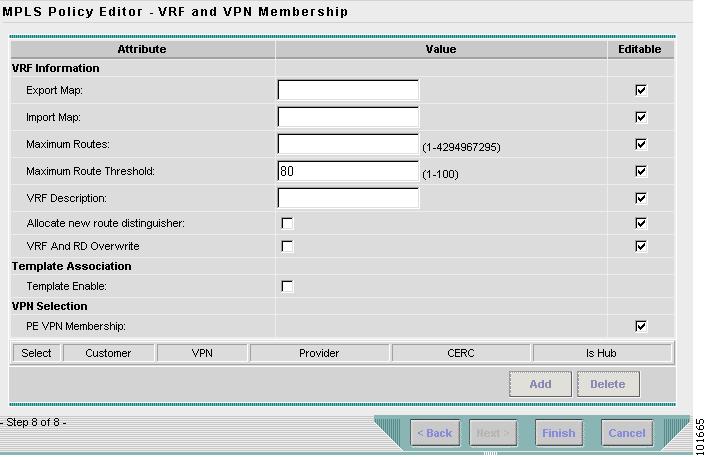706x457 pixels.
Task: Click the Is Hub column header
Action: [x=601, y=353]
